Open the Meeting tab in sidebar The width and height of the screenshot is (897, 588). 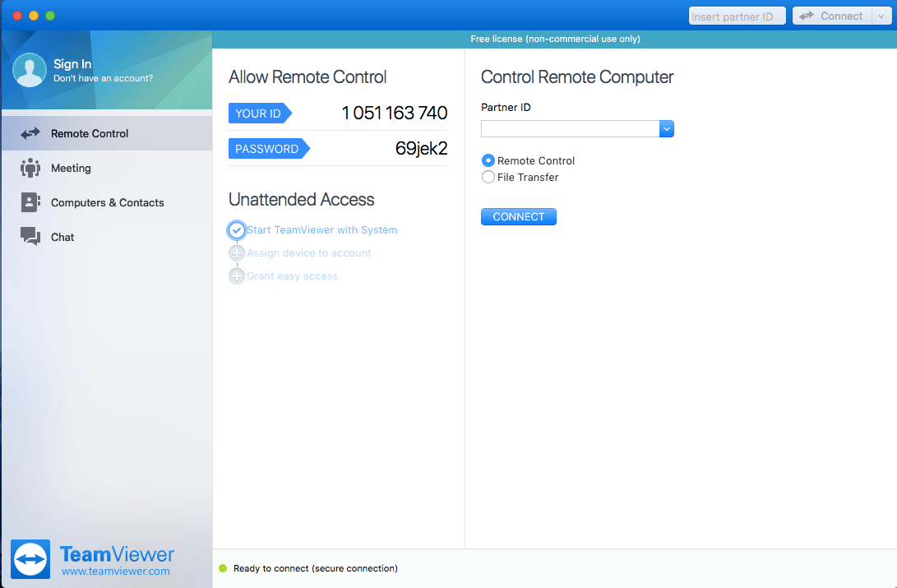pyautogui.click(x=71, y=168)
